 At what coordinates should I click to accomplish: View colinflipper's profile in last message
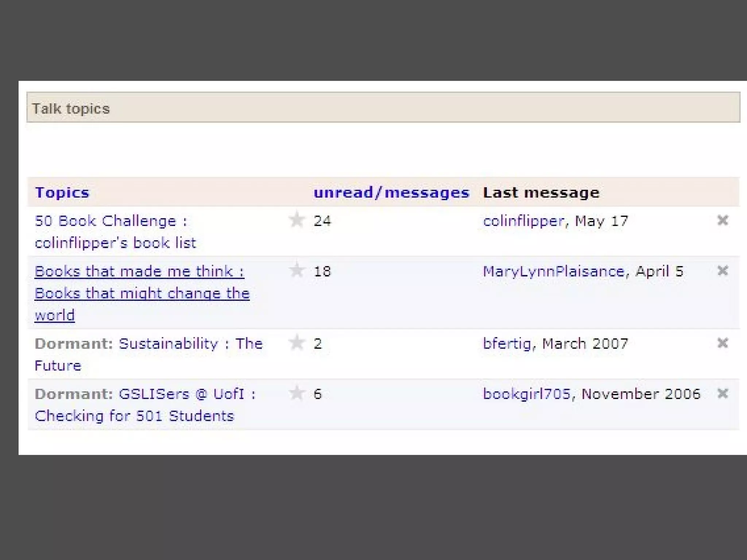pos(523,221)
